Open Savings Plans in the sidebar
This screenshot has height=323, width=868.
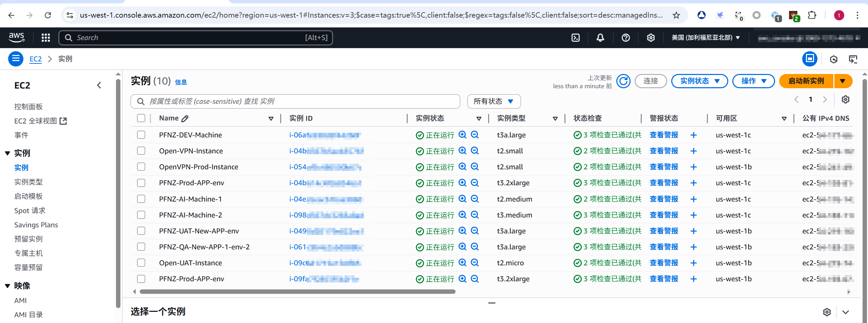point(36,225)
